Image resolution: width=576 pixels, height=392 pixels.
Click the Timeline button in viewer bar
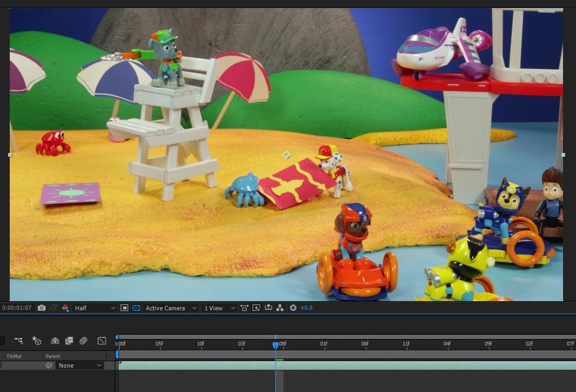269,308
